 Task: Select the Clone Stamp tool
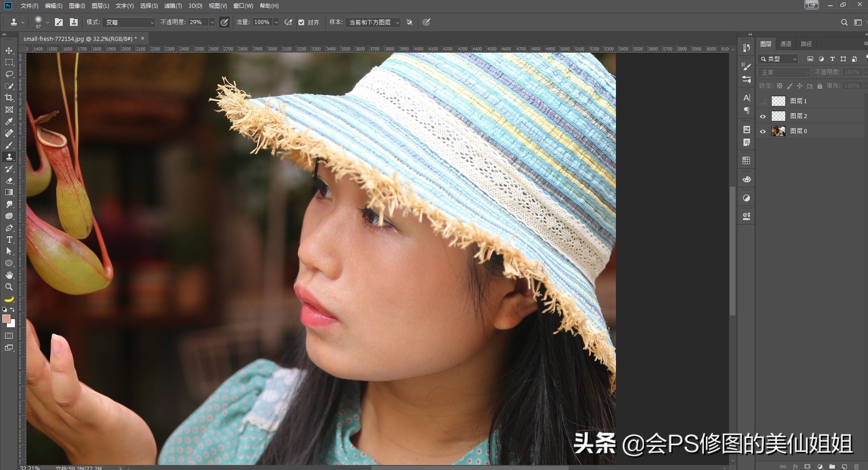pyautogui.click(x=9, y=157)
